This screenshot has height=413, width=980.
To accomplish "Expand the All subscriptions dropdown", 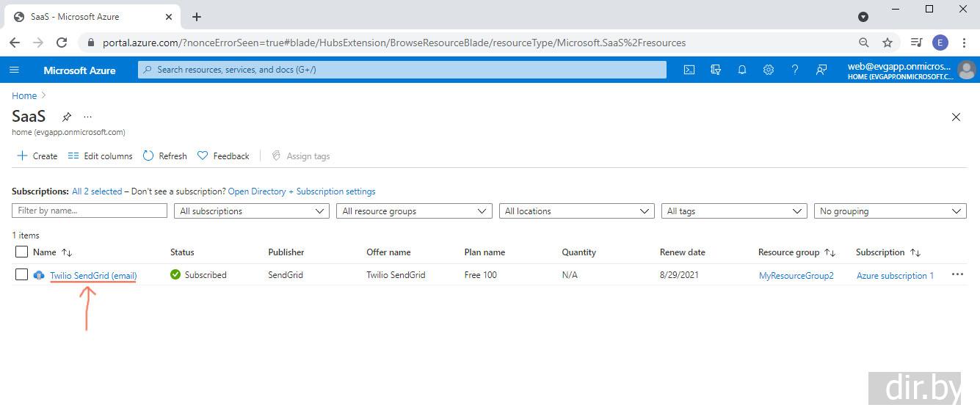I will pos(252,211).
